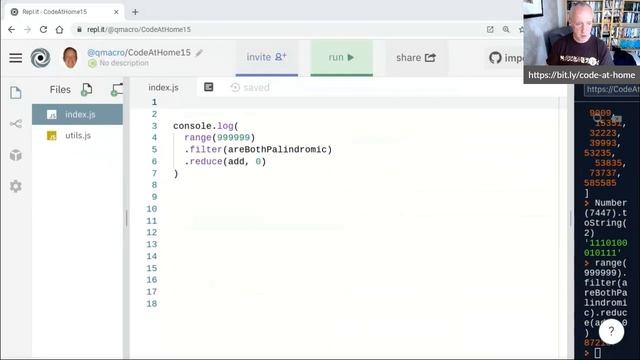Add a new file icon
The width and height of the screenshot is (640, 360).
87,89
